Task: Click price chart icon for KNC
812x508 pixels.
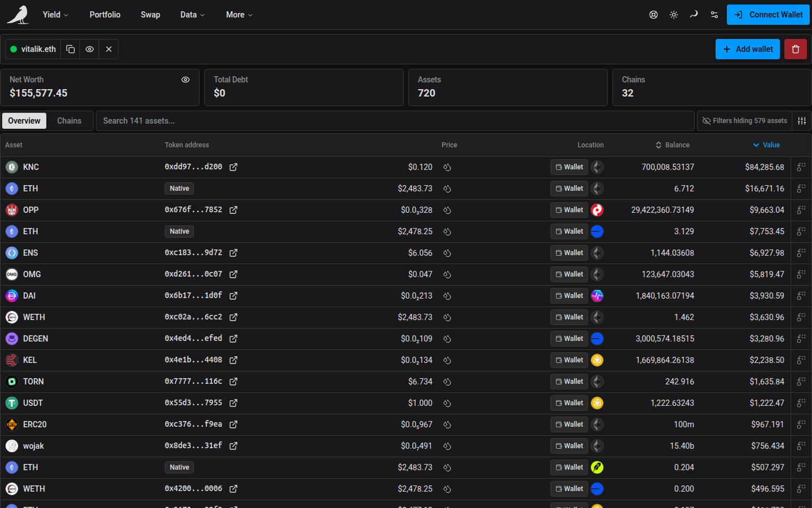Action: (x=447, y=167)
